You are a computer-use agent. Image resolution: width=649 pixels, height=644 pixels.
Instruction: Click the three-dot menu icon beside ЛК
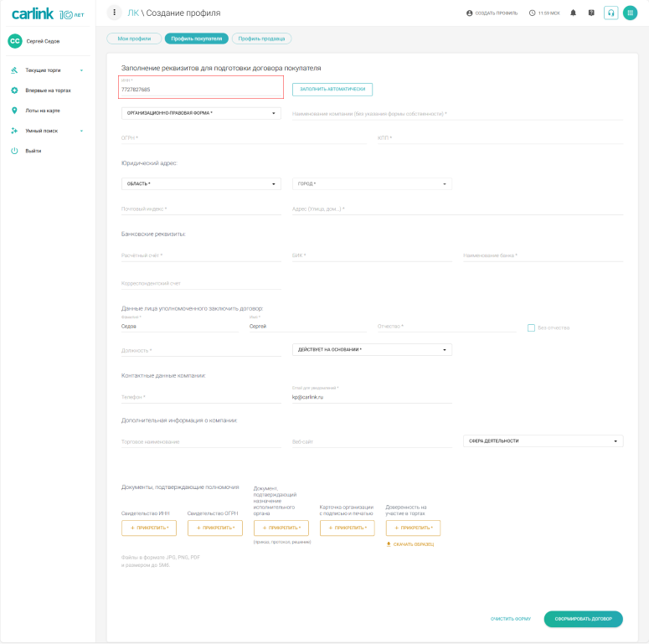pyautogui.click(x=114, y=13)
